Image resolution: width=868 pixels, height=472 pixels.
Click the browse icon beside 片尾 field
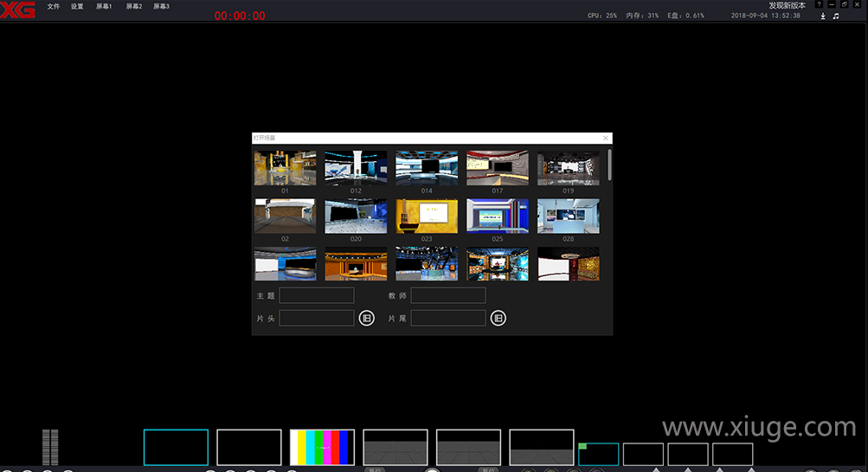[x=498, y=318]
